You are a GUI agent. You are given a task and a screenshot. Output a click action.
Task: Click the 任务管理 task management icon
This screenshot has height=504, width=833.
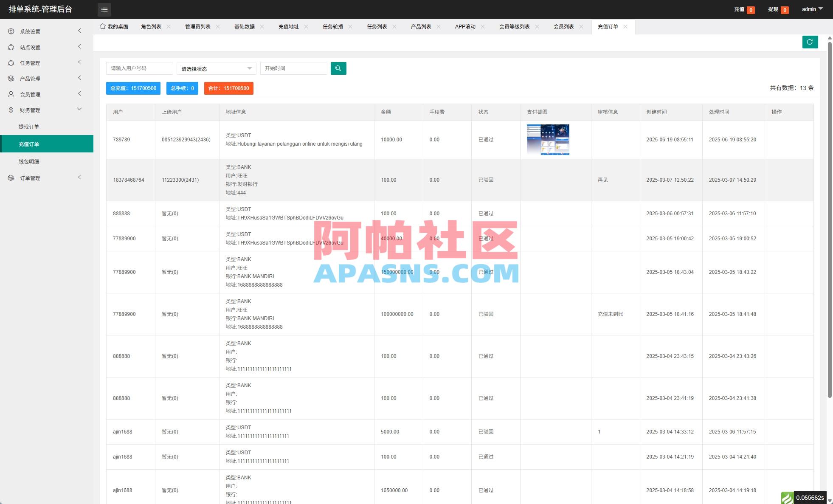[11, 62]
